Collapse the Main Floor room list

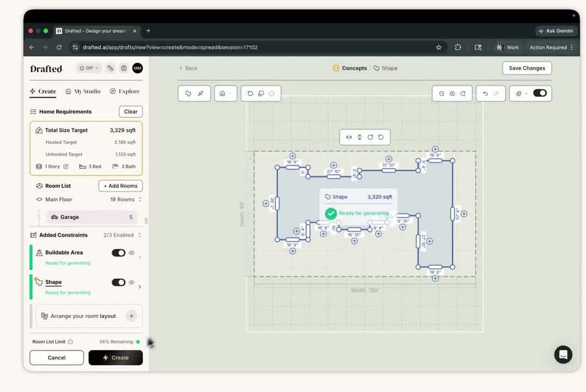click(x=140, y=200)
